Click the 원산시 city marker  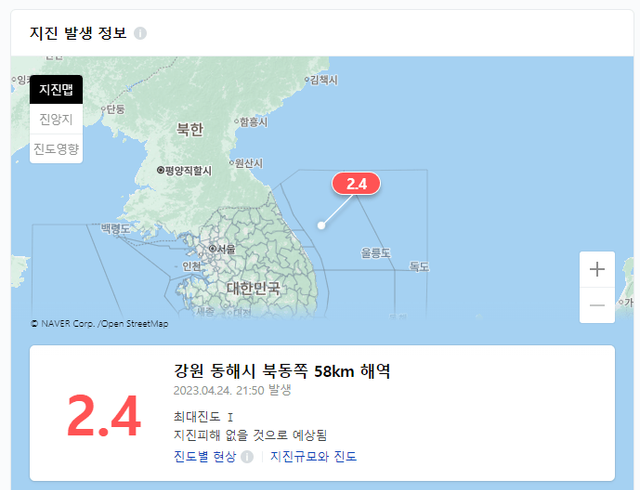[x=246, y=163]
